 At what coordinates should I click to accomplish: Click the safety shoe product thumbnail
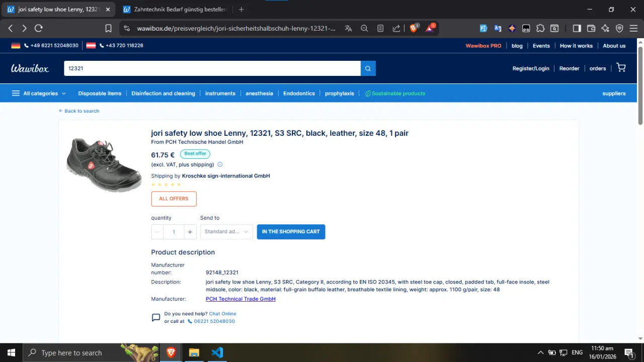(104, 165)
